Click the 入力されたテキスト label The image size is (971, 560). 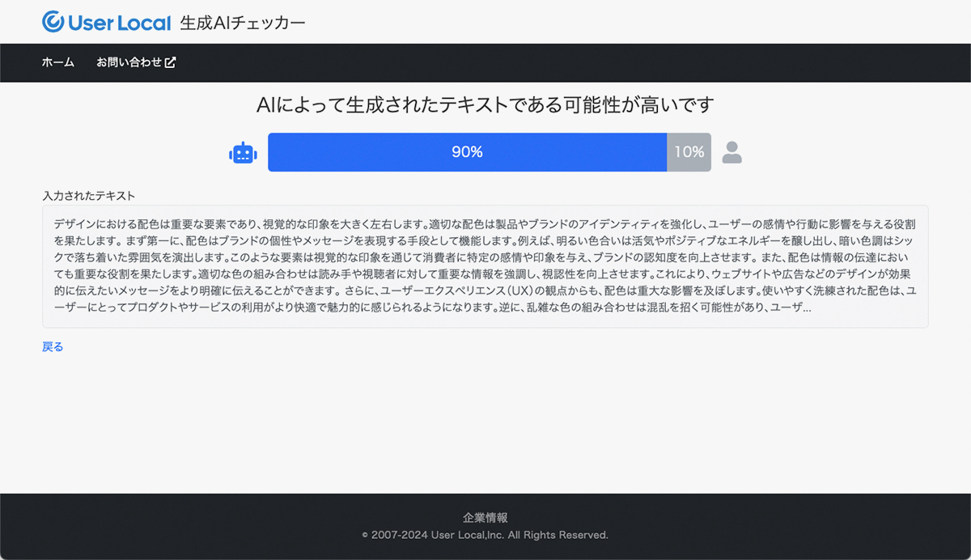tap(88, 196)
